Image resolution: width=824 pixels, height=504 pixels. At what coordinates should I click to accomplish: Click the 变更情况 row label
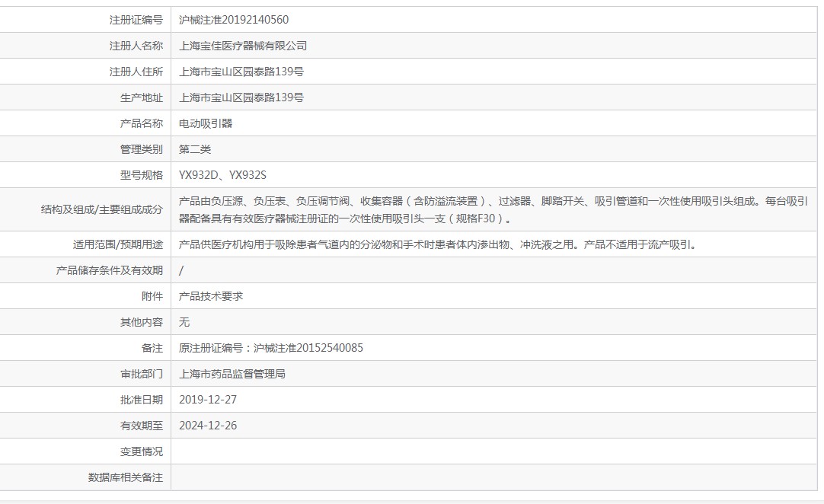(x=141, y=451)
